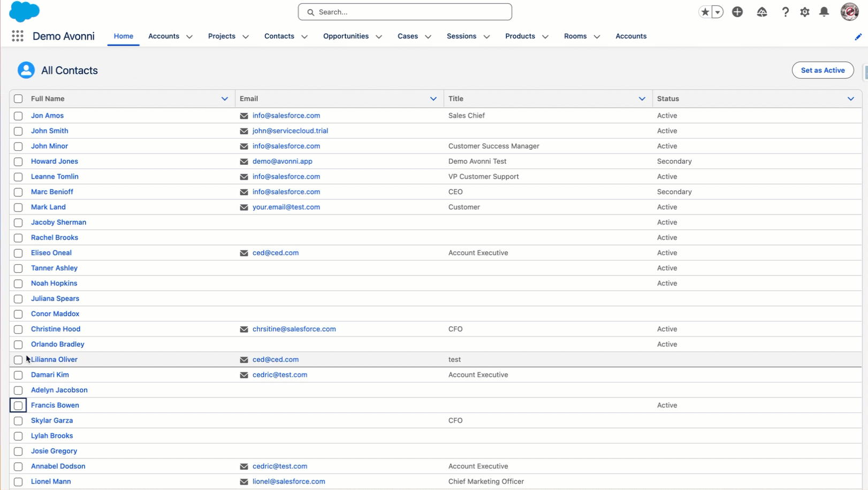Check the box for Jon Amos
The height and width of the screenshot is (490, 868).
click(x=18, y=116)
